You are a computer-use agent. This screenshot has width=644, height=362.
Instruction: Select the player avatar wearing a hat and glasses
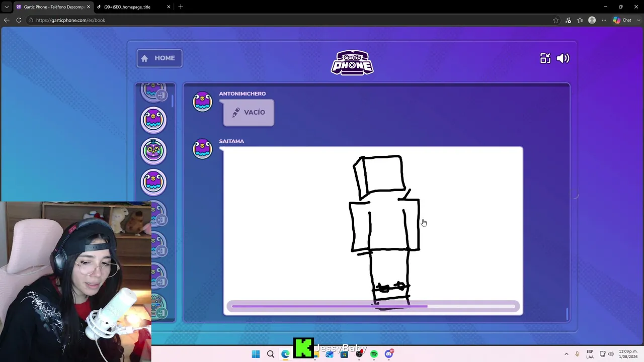pyautogui.click(x=153, y=151)
